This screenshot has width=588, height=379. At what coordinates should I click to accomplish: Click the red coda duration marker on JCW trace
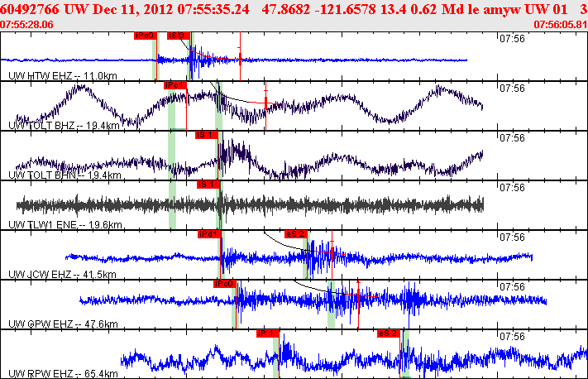332,254
